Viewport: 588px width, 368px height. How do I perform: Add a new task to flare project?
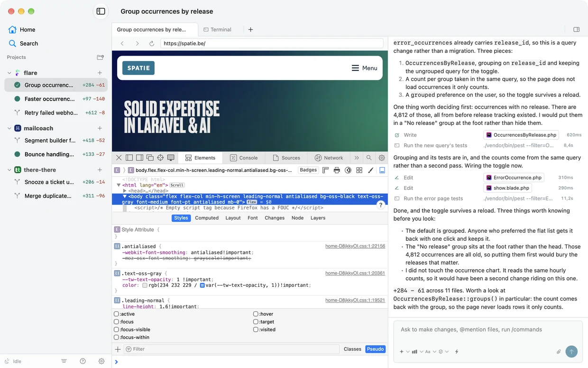(100, 73)
